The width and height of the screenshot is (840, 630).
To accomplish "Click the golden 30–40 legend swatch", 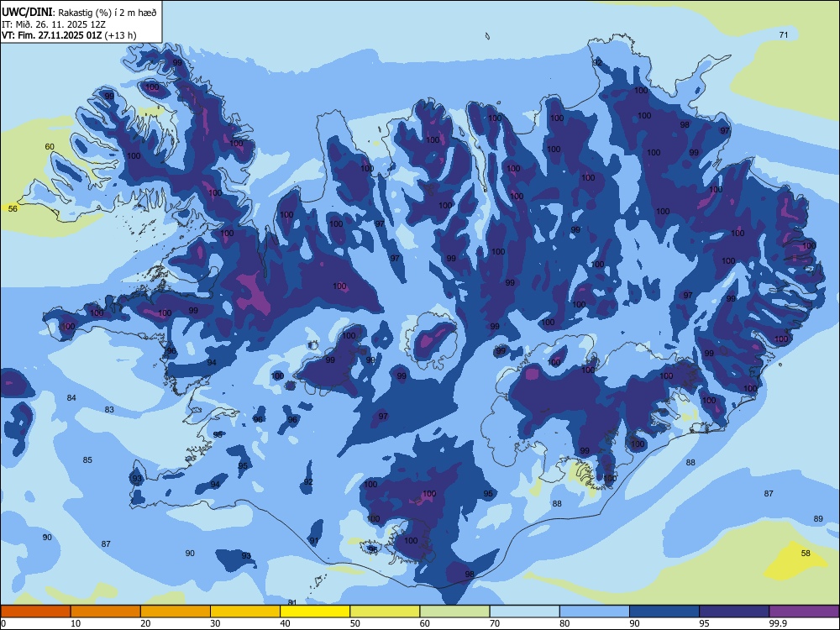I will click(245, 612).
